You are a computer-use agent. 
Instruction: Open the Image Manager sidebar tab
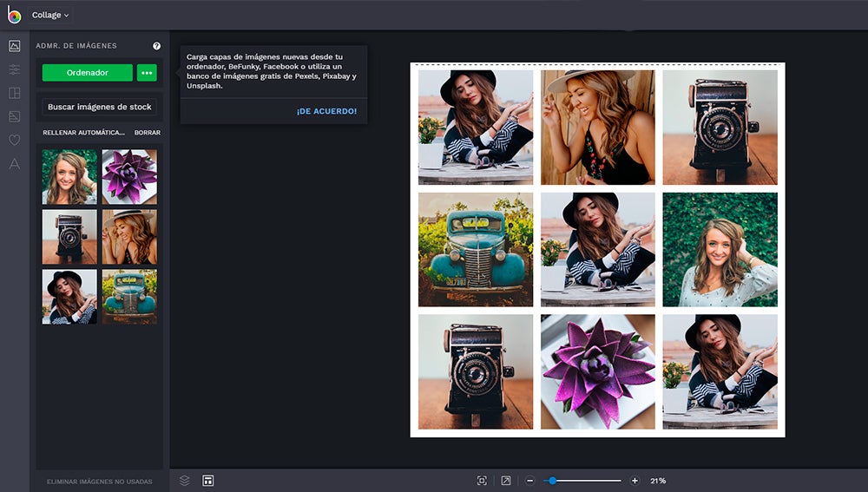[14, 46]
